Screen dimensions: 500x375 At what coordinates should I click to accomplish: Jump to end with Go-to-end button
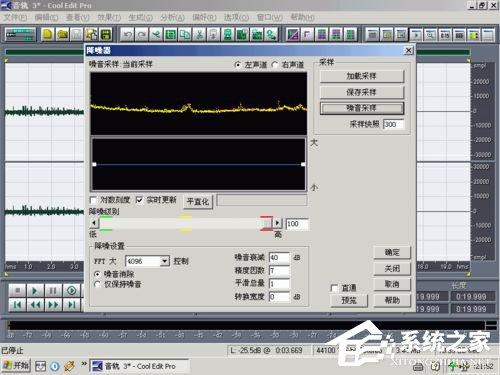point(72,305)
